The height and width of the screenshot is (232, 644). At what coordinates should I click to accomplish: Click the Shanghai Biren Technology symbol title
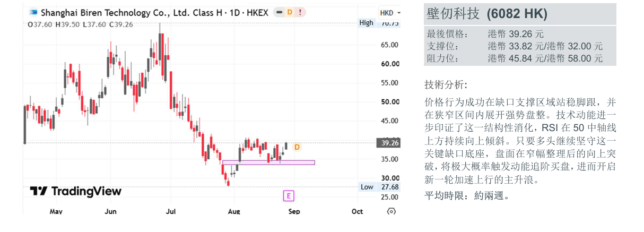pos(154,12)
